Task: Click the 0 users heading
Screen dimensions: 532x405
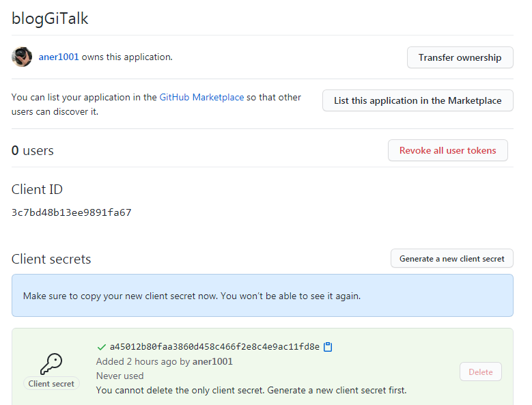Action: click(x=33, y=150)
